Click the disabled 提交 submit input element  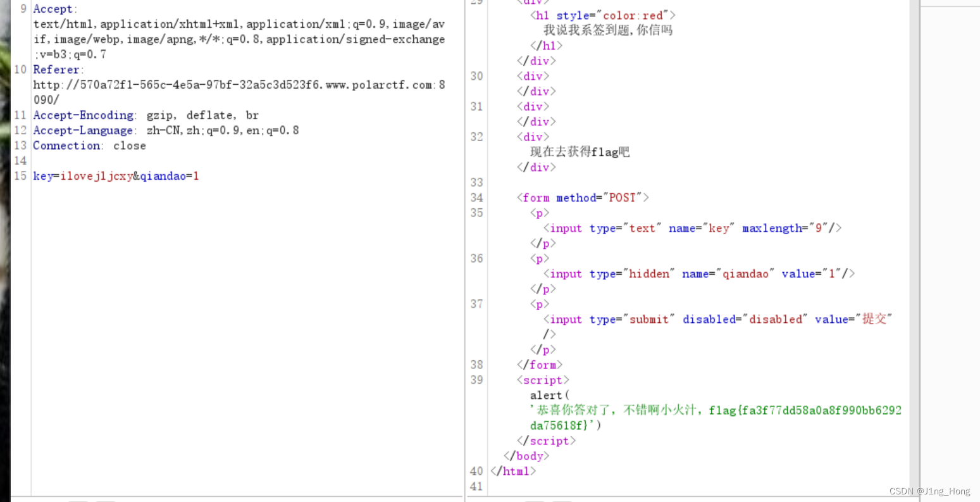(715, 319)
